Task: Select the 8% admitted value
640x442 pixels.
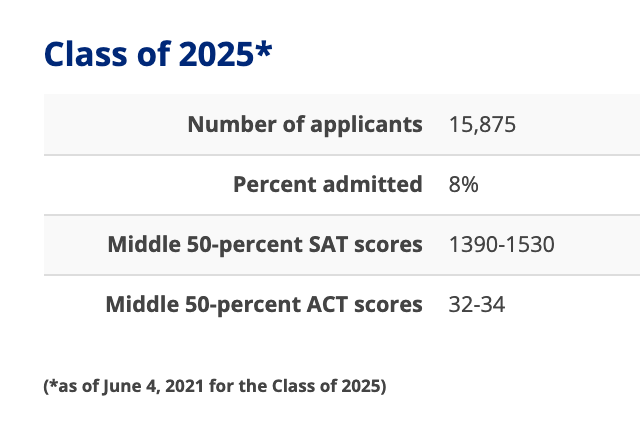Action: click(x=465, y=184)
